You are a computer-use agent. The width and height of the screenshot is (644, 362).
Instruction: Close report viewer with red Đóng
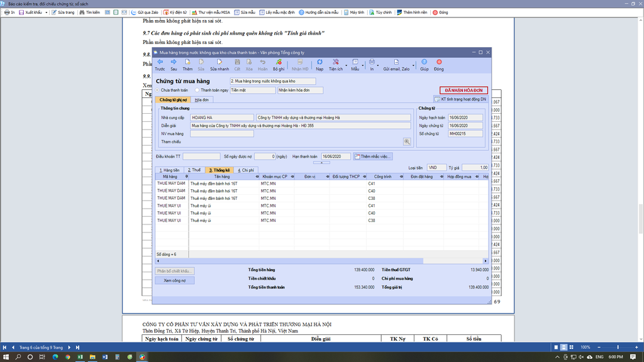[440, 13]
